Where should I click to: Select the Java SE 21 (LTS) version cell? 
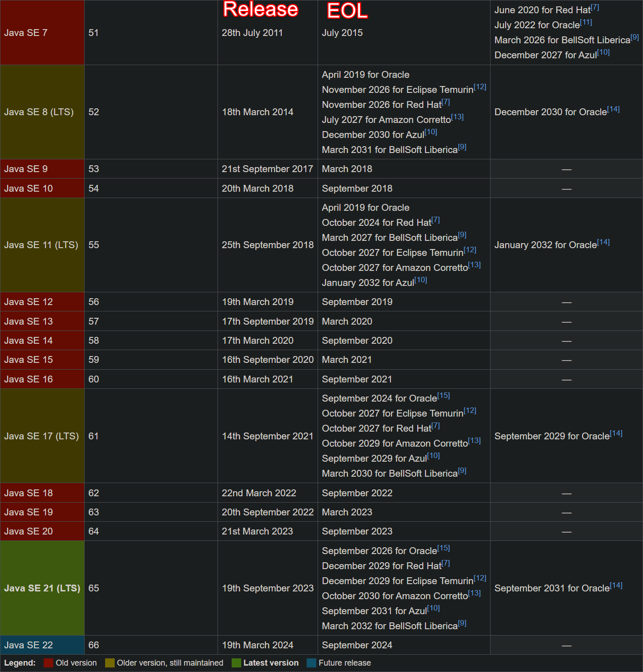(x=42, y=588)
